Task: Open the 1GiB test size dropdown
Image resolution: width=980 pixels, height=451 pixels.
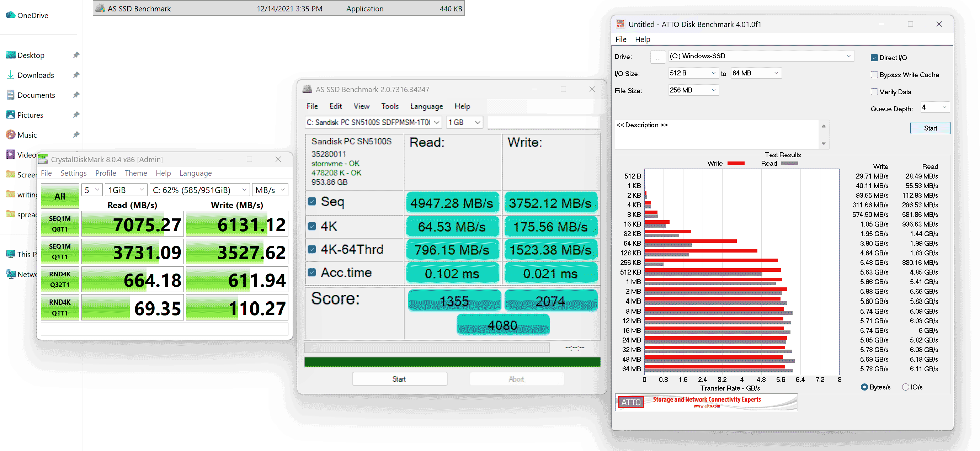Action: pos(126,190)
